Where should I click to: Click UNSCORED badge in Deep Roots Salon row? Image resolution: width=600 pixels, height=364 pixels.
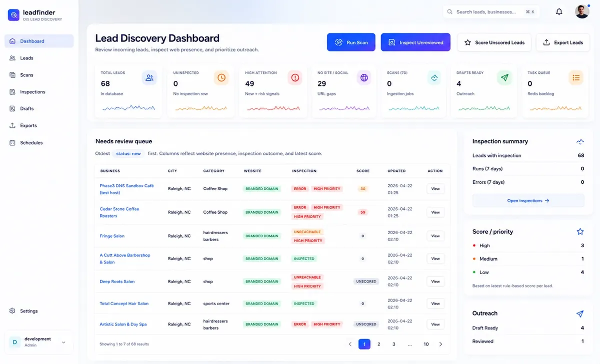(x=366, y=281)
